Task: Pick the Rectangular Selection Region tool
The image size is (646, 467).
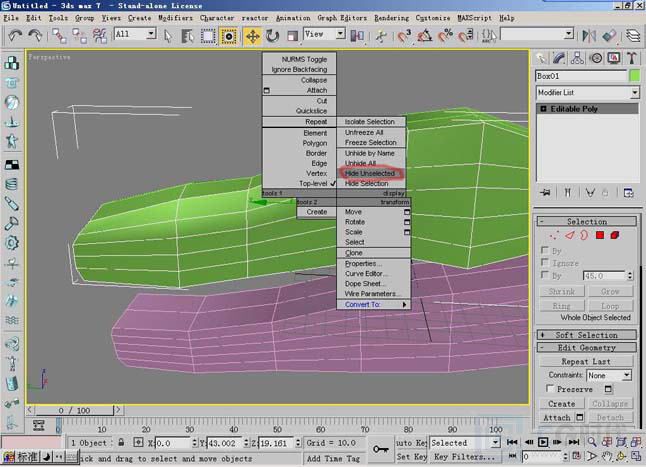Action: coord(208,36)
